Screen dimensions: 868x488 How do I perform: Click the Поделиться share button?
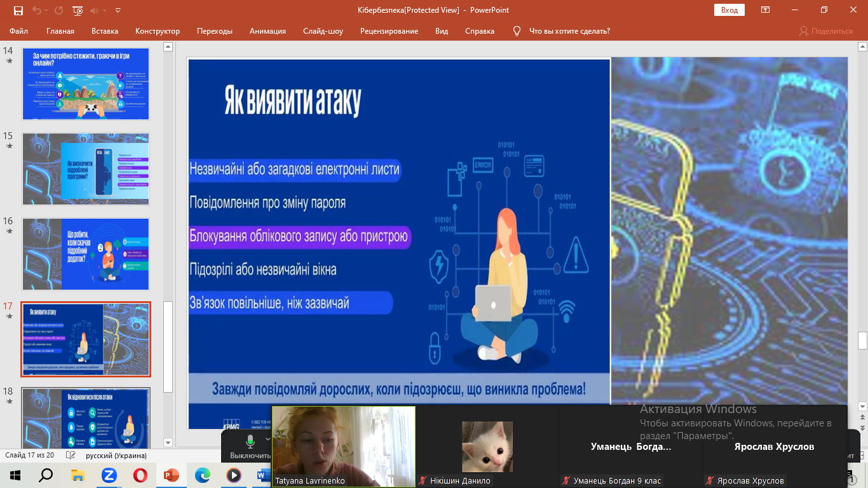pyautogui.click(x=826, y=31)
